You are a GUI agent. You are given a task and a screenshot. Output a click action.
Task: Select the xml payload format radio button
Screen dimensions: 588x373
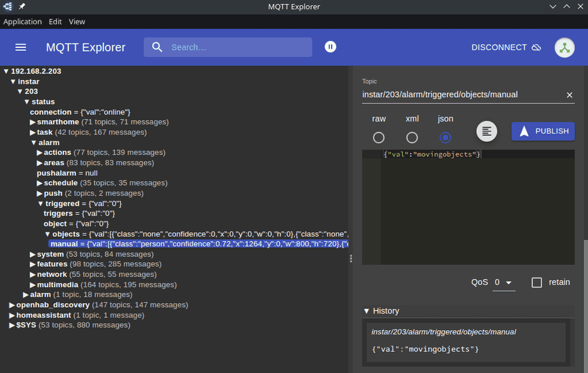pos(412,137)
